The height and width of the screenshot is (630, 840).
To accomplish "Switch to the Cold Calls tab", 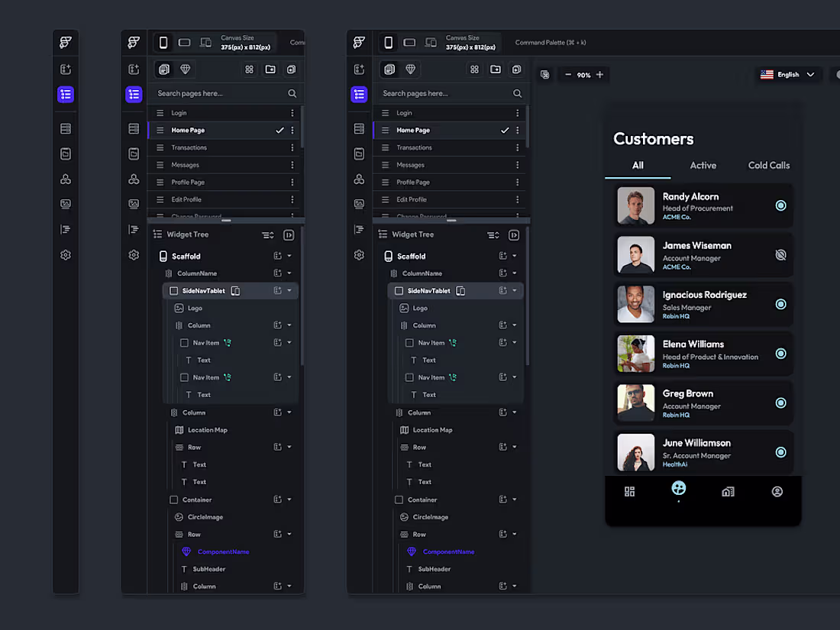I will pos(768,165).
